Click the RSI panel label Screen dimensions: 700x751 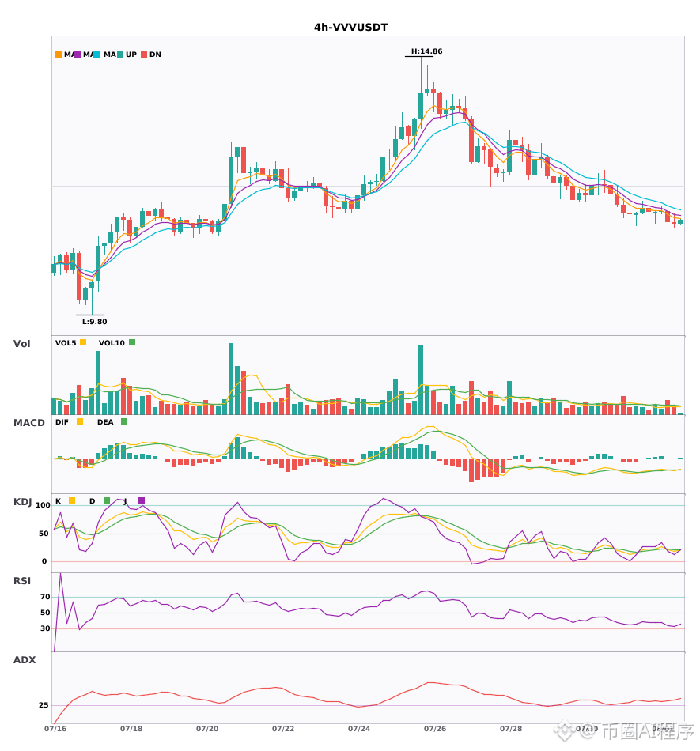point(22,581)
